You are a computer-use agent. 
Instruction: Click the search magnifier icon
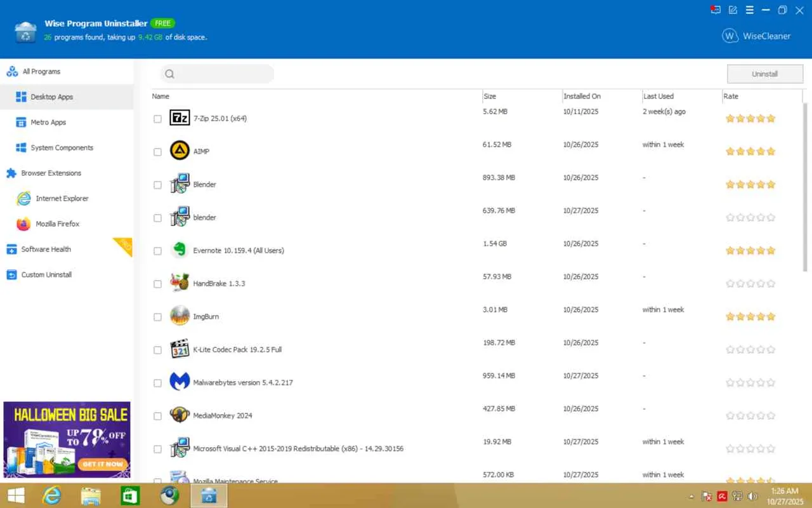[x=169, y=74]
